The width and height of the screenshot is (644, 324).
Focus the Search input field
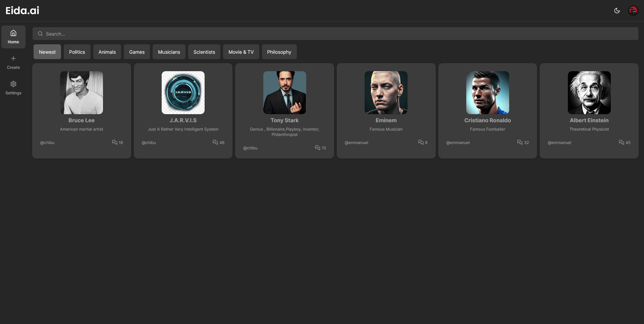(x=335, y=34)
